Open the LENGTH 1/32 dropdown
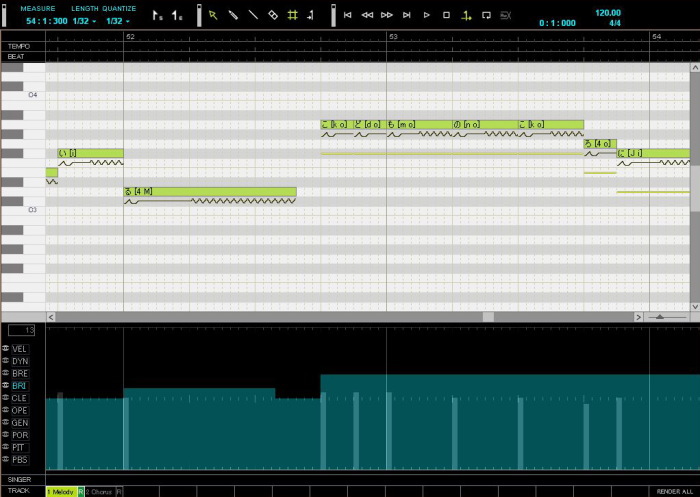Image resolution: width=700 pixels, height=497 pixels. coord(84,21)
